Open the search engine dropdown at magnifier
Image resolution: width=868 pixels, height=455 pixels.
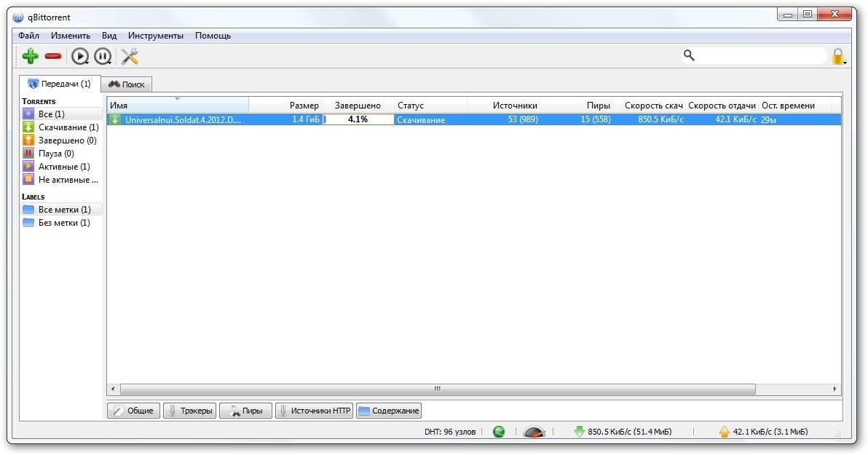689,55
